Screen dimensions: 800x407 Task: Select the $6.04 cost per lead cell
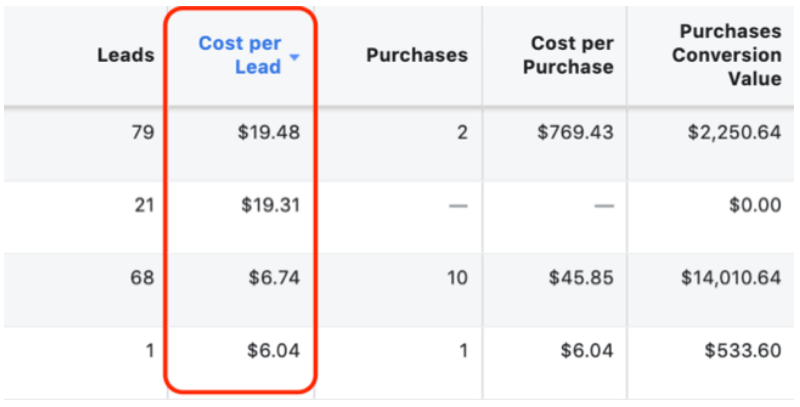coord(274,351)
